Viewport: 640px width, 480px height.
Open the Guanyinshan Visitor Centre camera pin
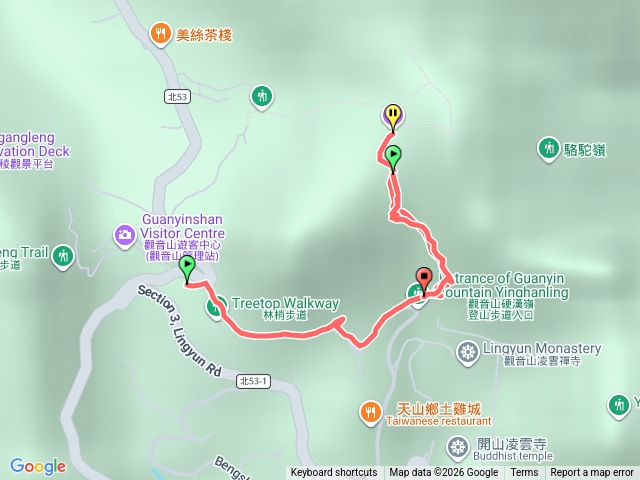click(125, 236)
